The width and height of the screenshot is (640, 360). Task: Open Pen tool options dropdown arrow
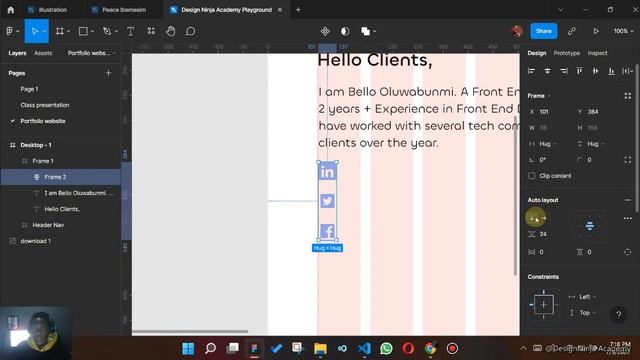[116, 31]
